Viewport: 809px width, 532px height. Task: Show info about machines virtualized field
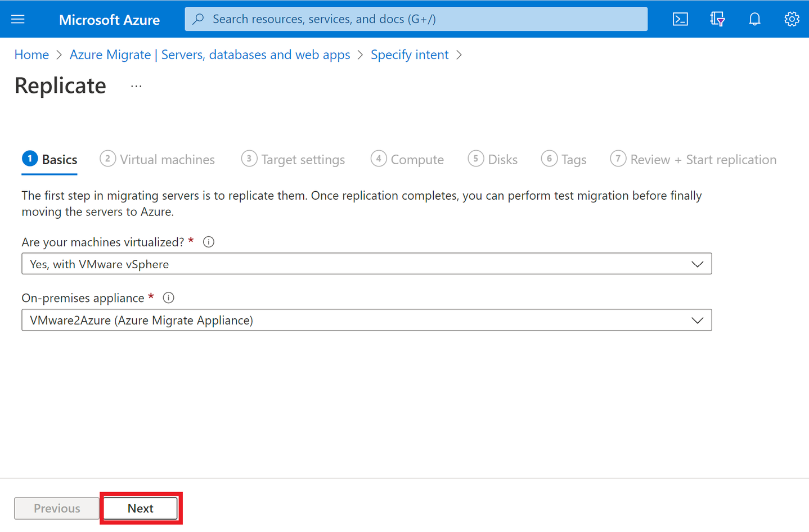click(209, 242)
